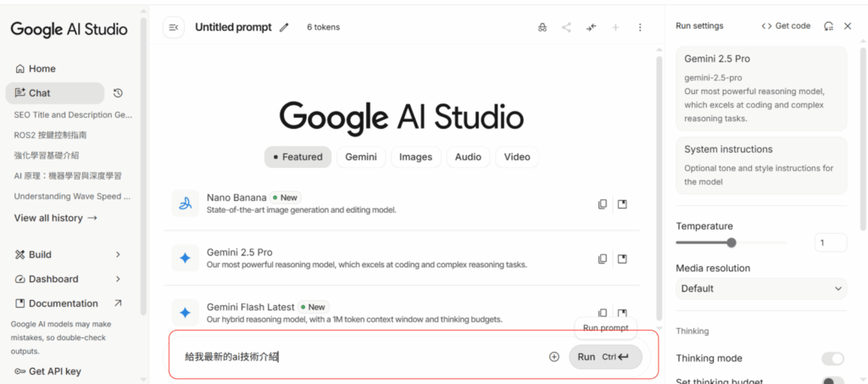Open the incognito temporary chat icon

click(x=542, y=27)
